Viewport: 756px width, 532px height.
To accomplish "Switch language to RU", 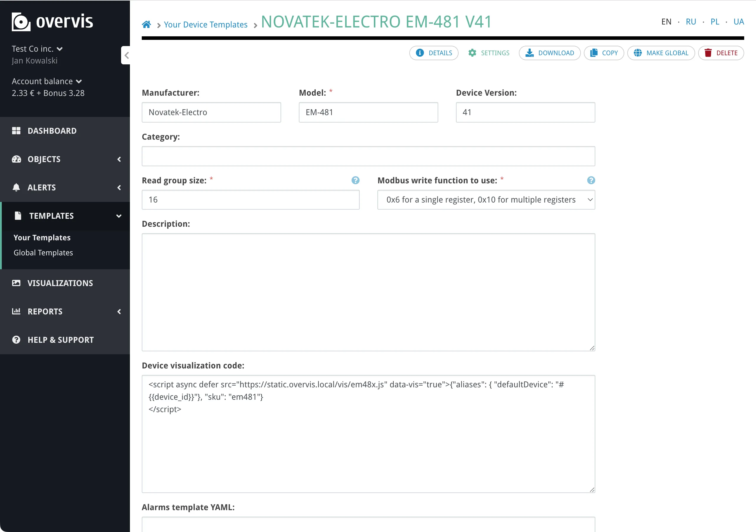I will click(x=691, y=22).
